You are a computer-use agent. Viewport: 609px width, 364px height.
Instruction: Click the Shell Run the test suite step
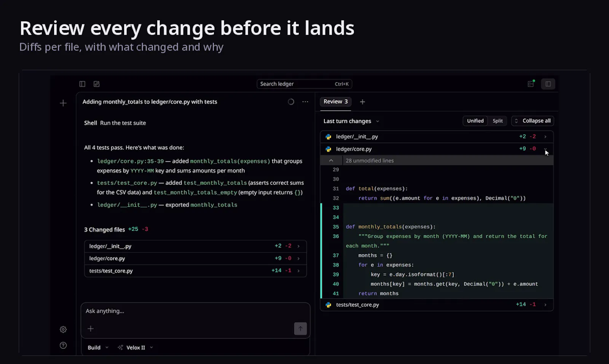115,123
